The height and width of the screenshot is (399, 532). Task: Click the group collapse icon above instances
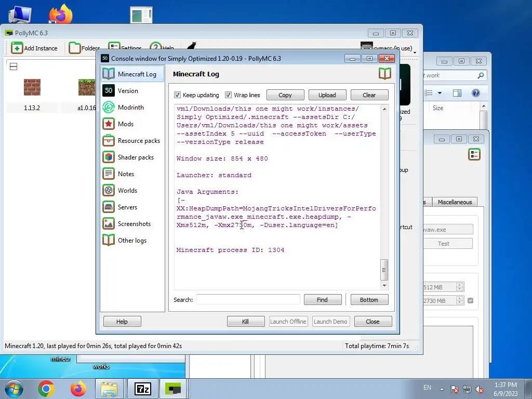tap(14, 66)
